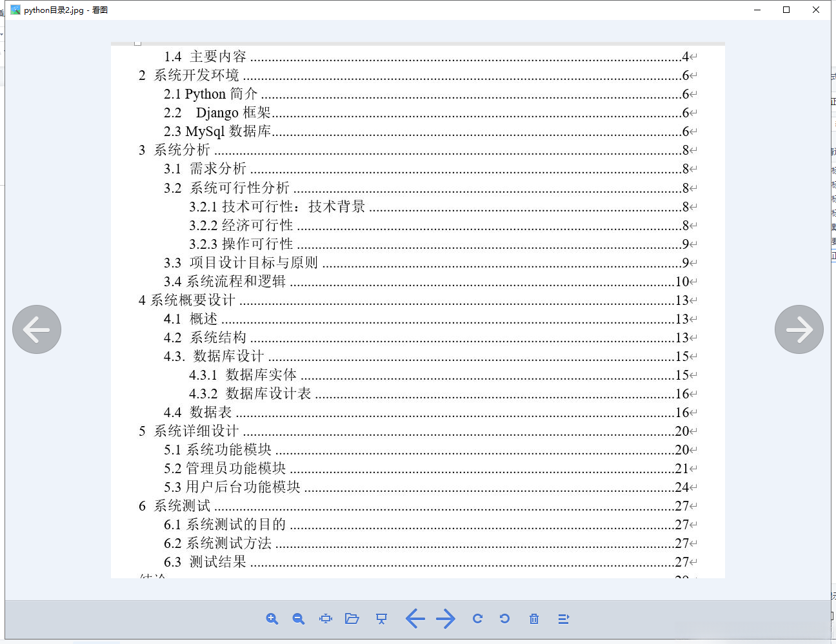836x644 pixels.
Task: Open another image file
Action: (x=352, y=618)
